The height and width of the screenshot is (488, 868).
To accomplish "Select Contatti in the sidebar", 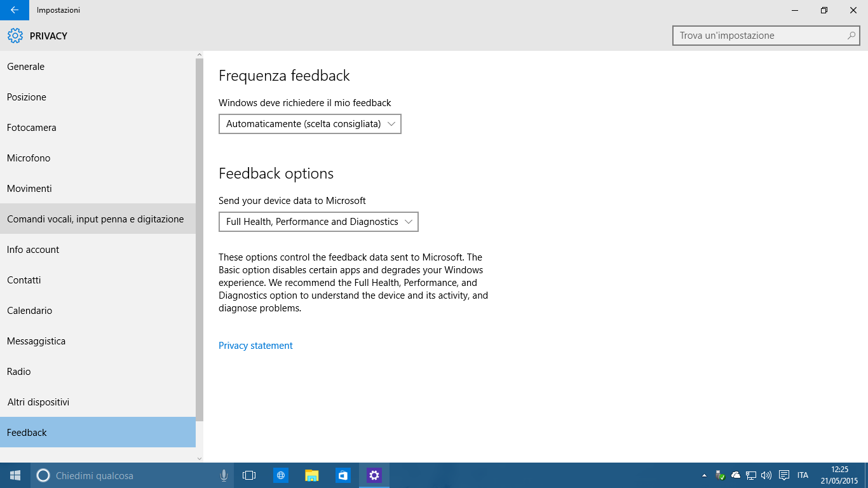I will (98, 280).
